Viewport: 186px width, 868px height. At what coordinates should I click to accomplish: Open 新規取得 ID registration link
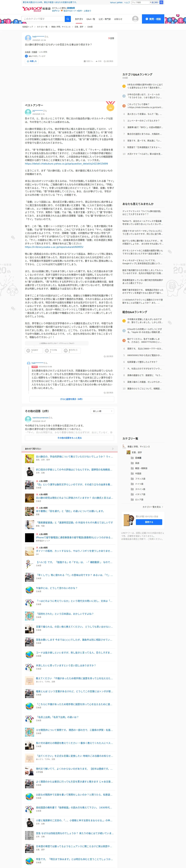click(x=71, y=8)
